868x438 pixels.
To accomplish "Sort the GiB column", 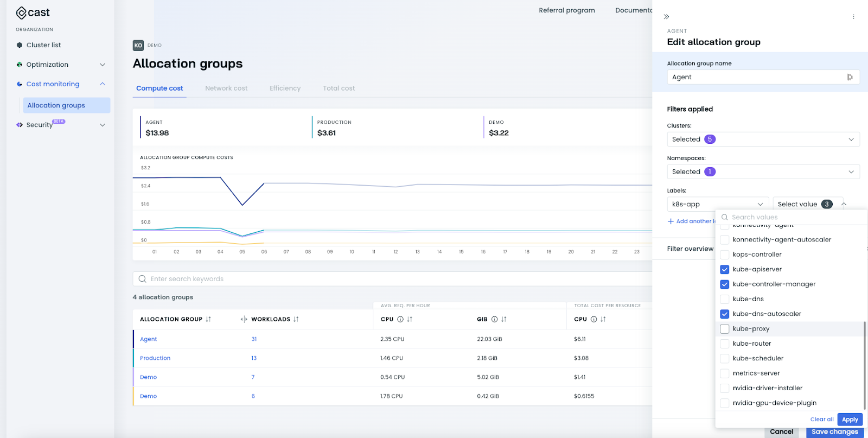I will coord(504,319).
